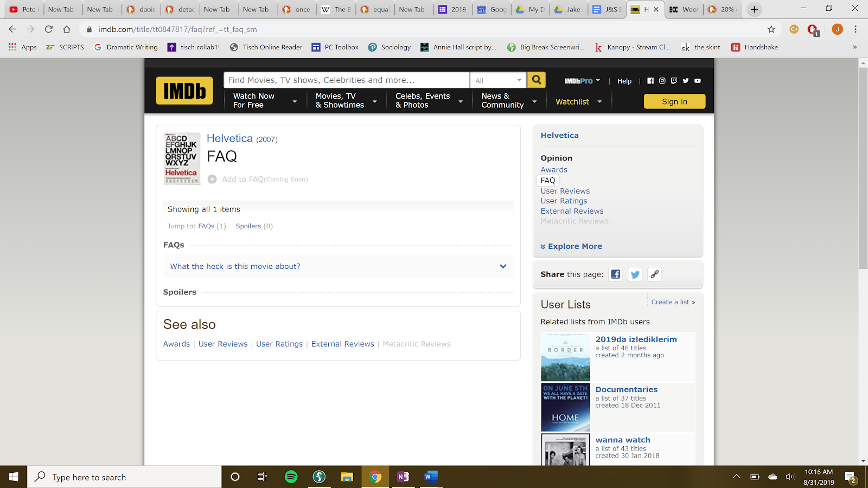The height and width of the screenshot is (488, 868).
Task: Go back to previous page
Action: [x=12, y=29]
